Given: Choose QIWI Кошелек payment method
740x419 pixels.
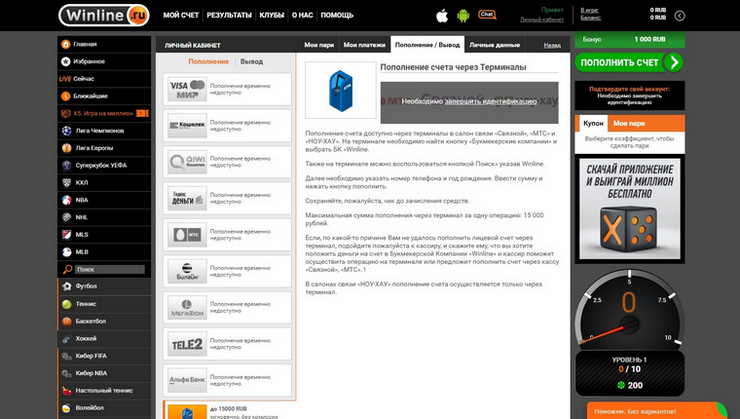Looking at the screenshot, I should click(x=227, y=162).
